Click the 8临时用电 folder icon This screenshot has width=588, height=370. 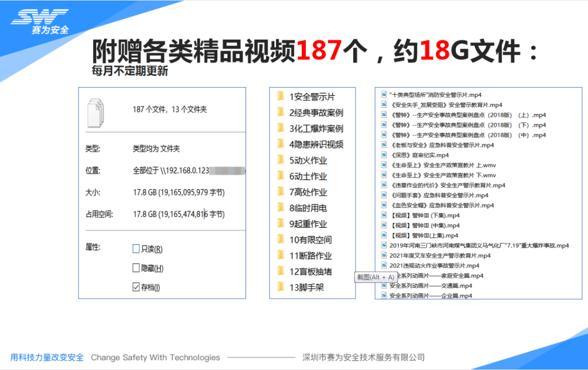[x=281, y=208]
